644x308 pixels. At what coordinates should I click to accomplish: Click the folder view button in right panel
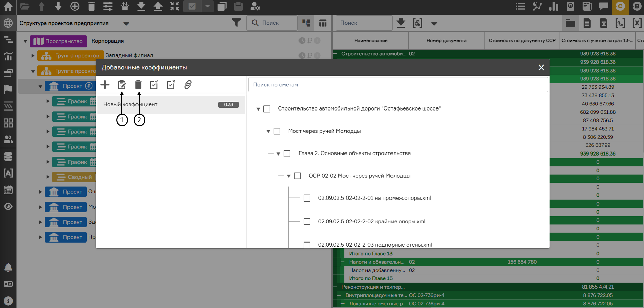pyautogui.click(x=570, y=23)
